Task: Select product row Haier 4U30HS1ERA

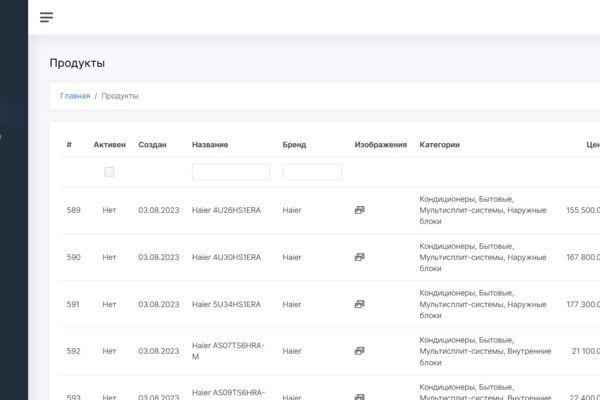Action: pyautogui.click(x=330, y=257)
